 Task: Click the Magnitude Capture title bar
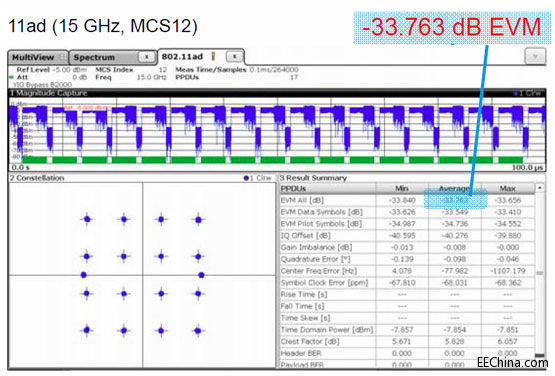pos(277,93)
